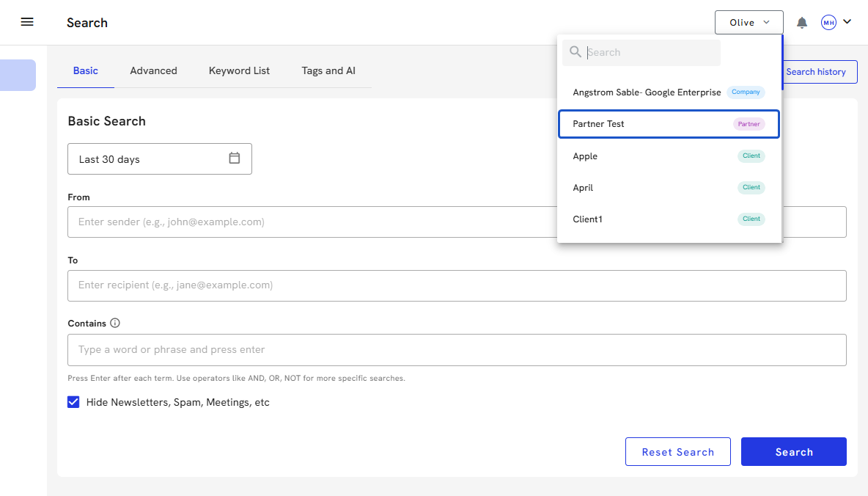Switch to the Advanced tab
Image resolution: width=868 pixels, height=496 pixels.
(153, 71)
